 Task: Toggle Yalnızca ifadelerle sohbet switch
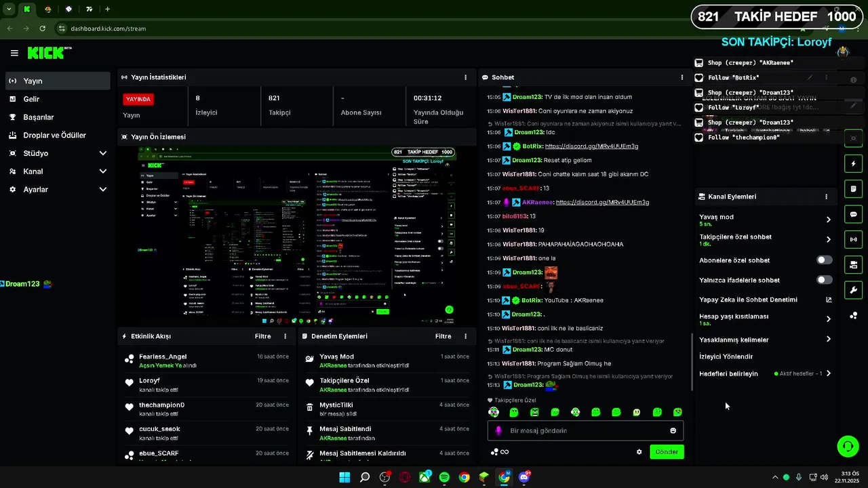pyautogui.click(x=824, y=280)
